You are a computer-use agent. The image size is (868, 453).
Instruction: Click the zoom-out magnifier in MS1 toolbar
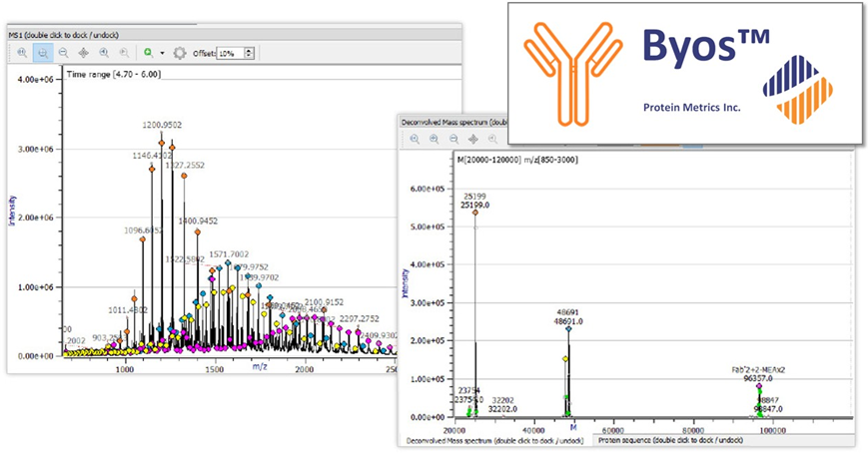click(63, 53)
